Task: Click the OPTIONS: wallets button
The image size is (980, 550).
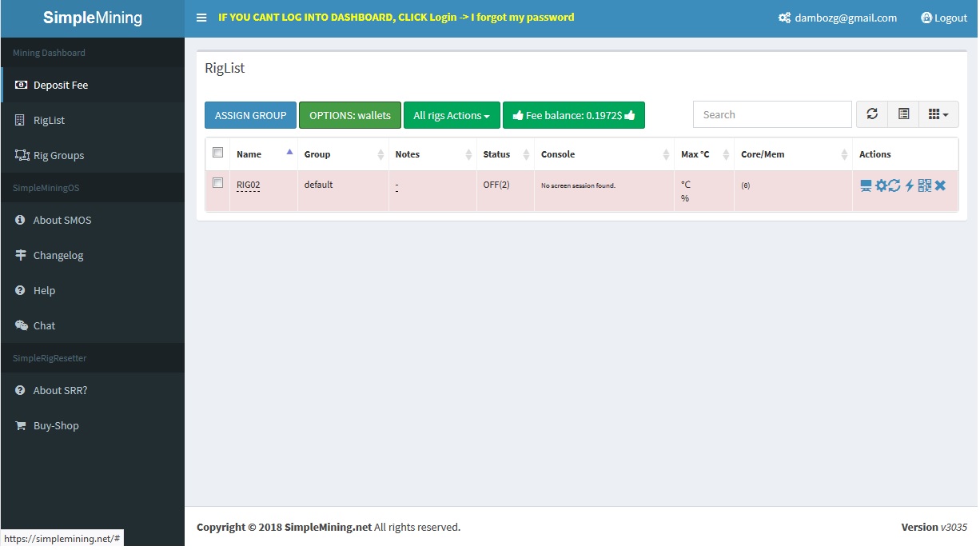Action: [x=349, y=115]
